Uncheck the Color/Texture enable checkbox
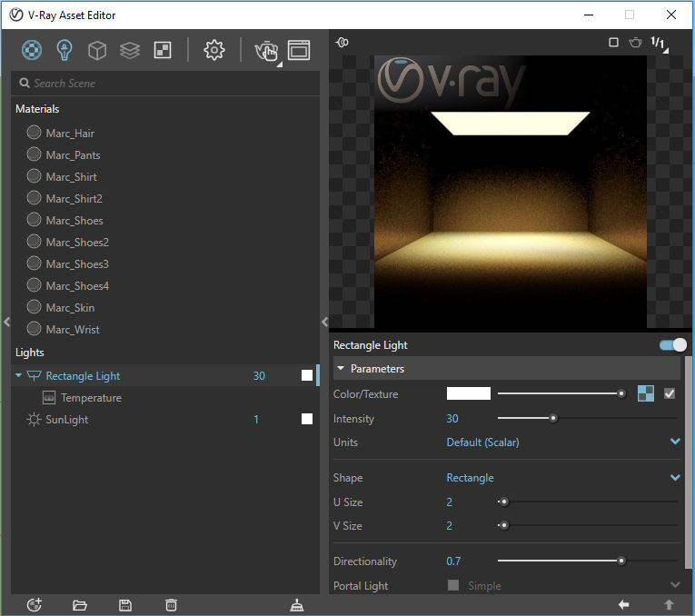 670,393
